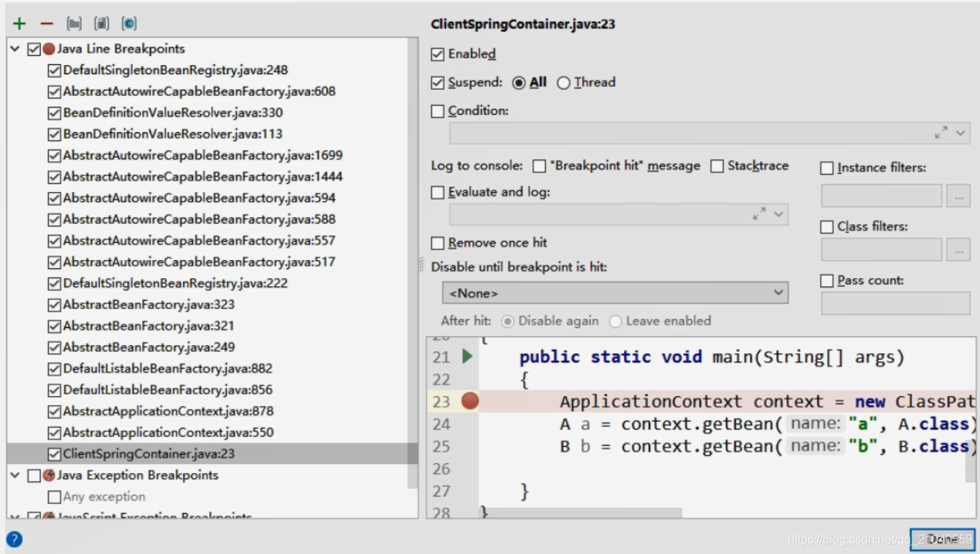The width and height of the screenshot is (980, 554).
Task: Enable the Evaluate and log checkbox
Action: pos(437,193)
